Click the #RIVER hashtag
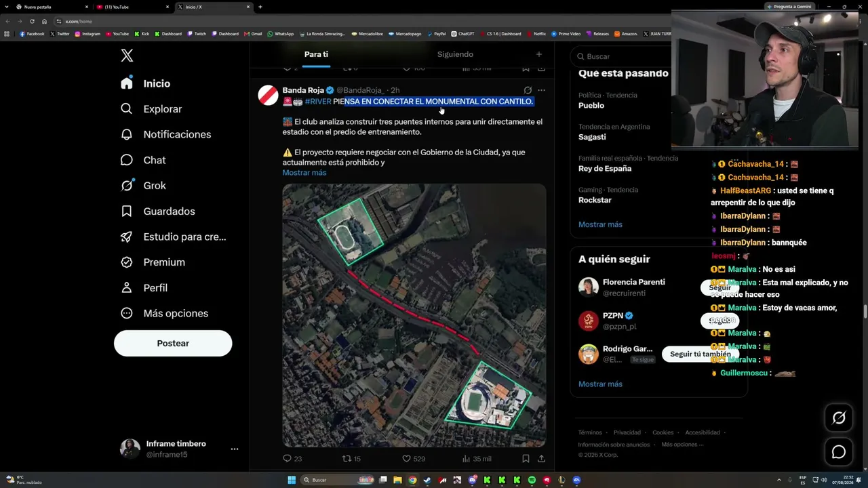868x488 pixels. 318,102
